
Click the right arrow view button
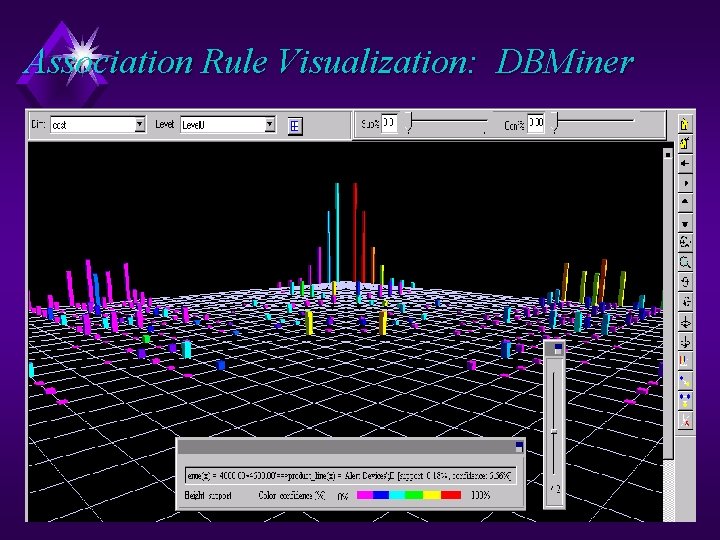pos(685,183)
